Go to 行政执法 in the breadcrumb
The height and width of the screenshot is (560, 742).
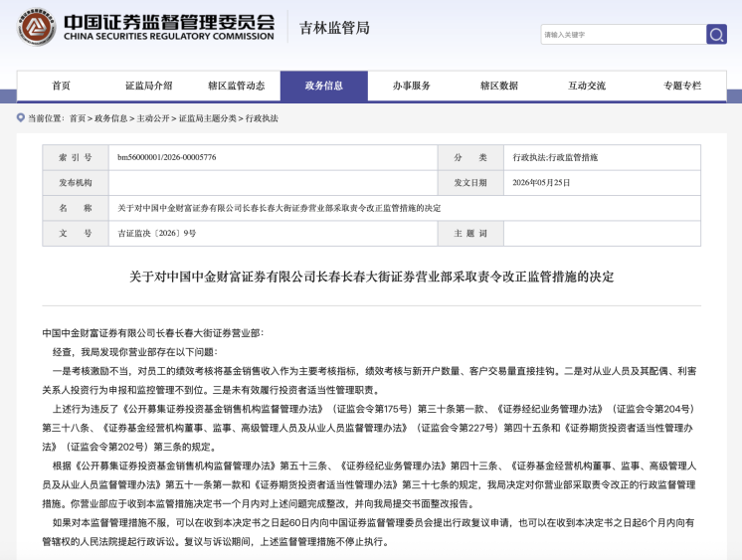pyautogui.click(x=262, y=118)
